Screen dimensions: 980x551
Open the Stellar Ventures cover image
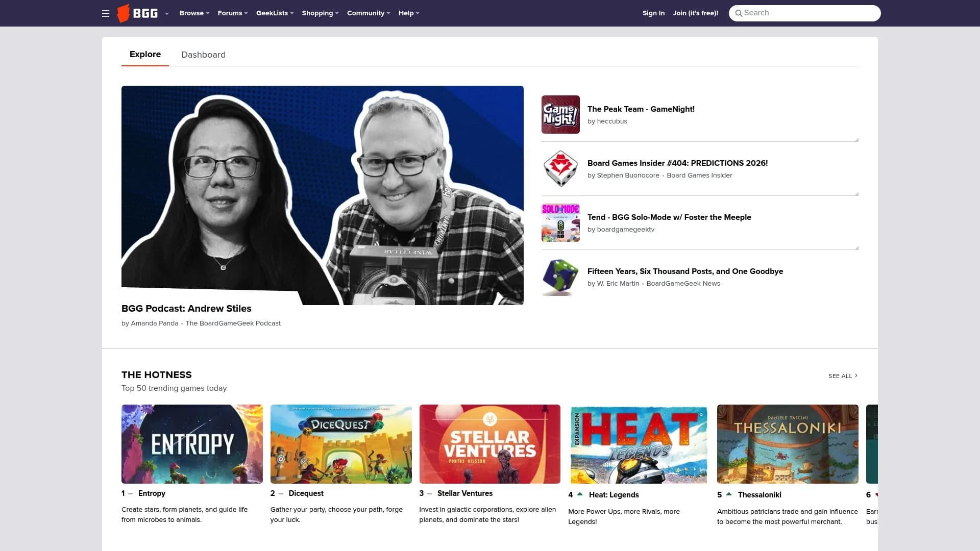pos(490,444)
